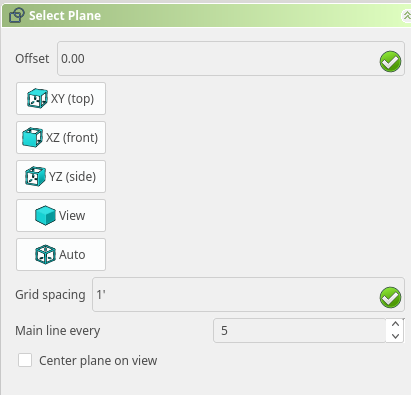This screenshot has height=395, width=411.
Task: Click green checkmark in Grid spacing field
Action: coord(390,297)
